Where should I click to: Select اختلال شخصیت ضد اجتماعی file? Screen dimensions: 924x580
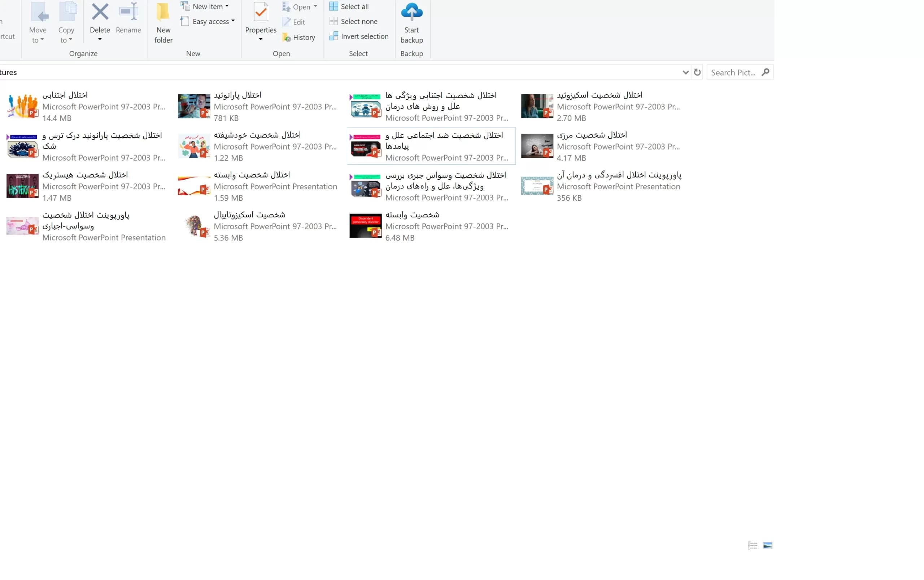click(431, 146)
